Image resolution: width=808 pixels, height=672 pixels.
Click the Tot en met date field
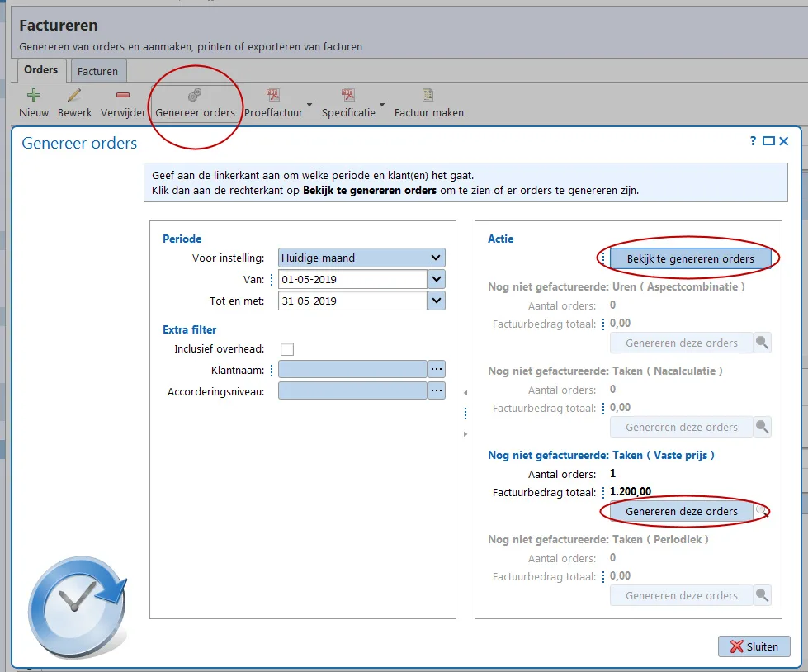352,301
